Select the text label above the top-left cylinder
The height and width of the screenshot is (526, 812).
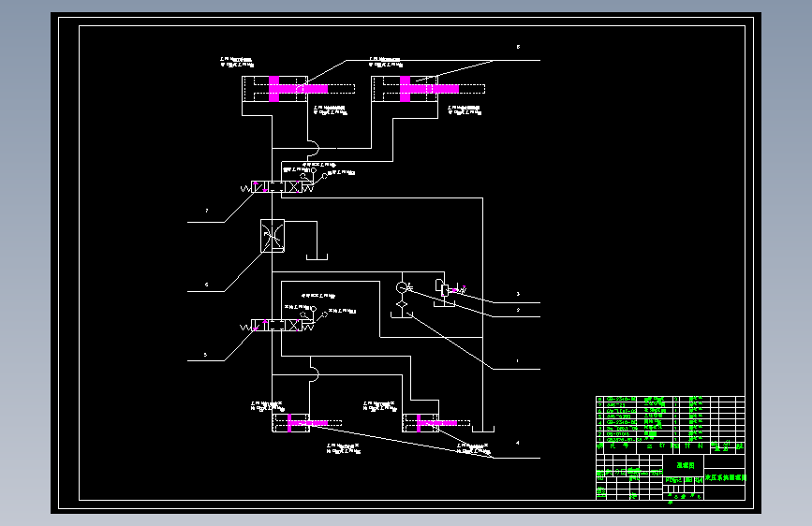[237, 62]
